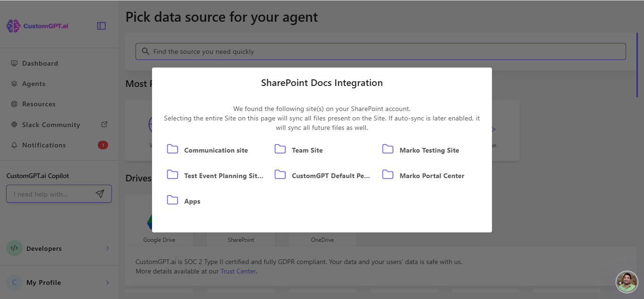Open the CustomGPT Default Pe... site
Viewport: 644px width, 299px height.
[330, 175]
